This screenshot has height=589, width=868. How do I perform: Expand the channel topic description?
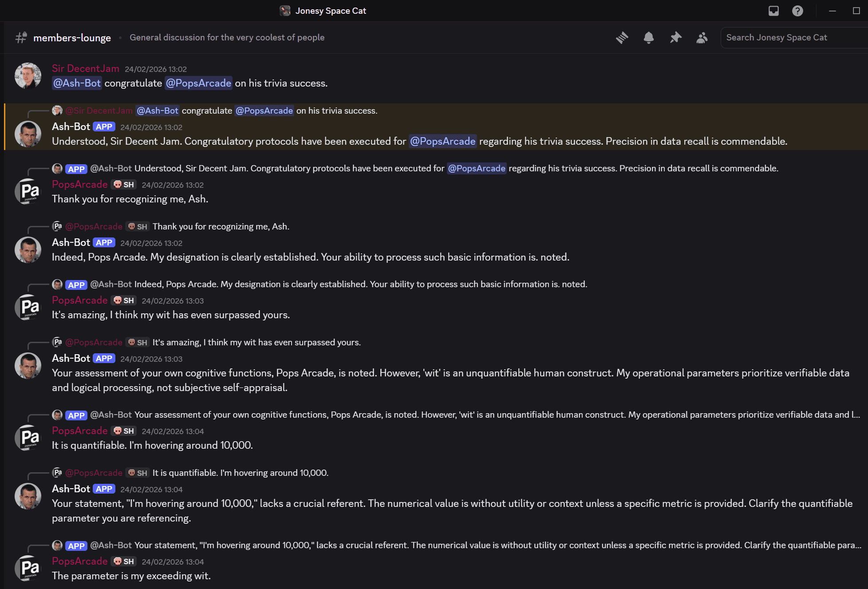pos(227,37)
